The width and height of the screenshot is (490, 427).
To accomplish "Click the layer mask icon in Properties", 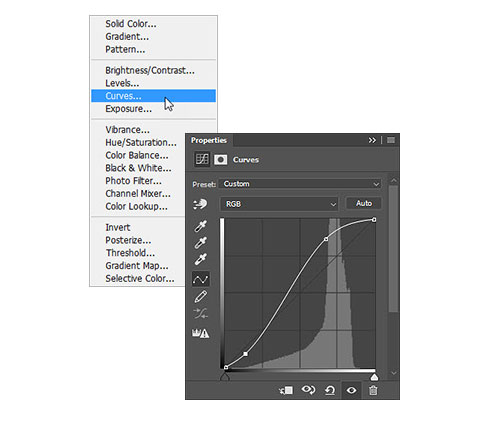I will (x=220, y=159).
